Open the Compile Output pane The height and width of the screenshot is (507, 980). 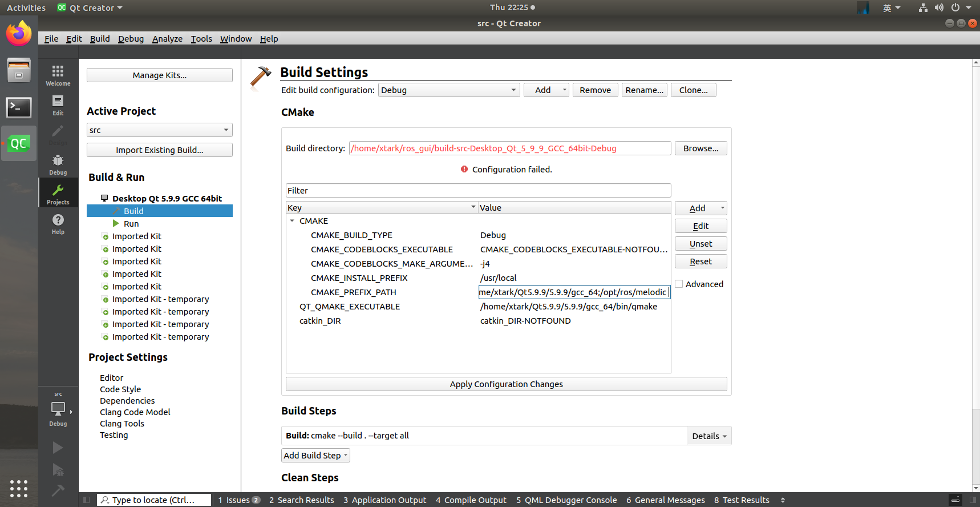471,500
